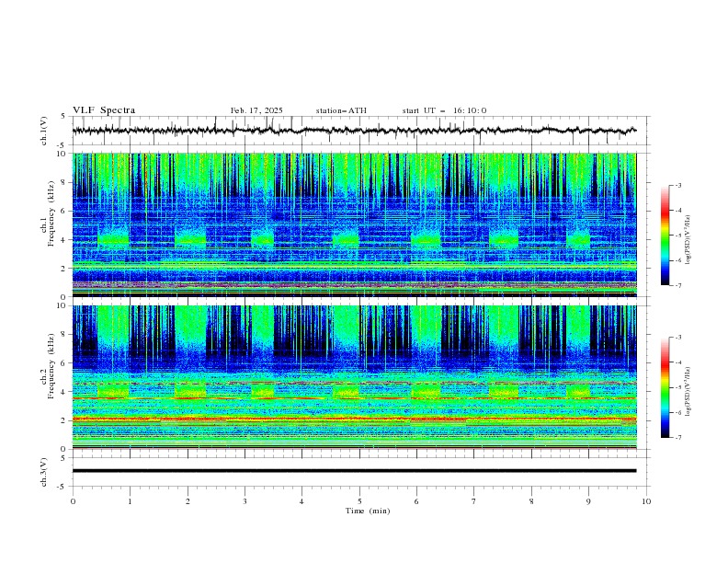Screen dimensions: 728x563
Task: Click the ch.1 spectrogram panel
Action: click(354, 224)
